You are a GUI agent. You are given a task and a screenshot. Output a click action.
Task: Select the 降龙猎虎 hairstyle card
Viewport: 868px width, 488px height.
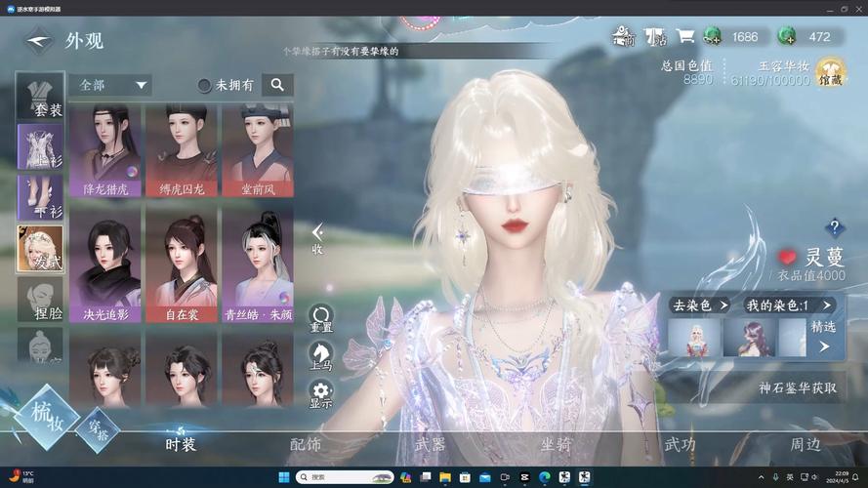click(x=105, y=151)
